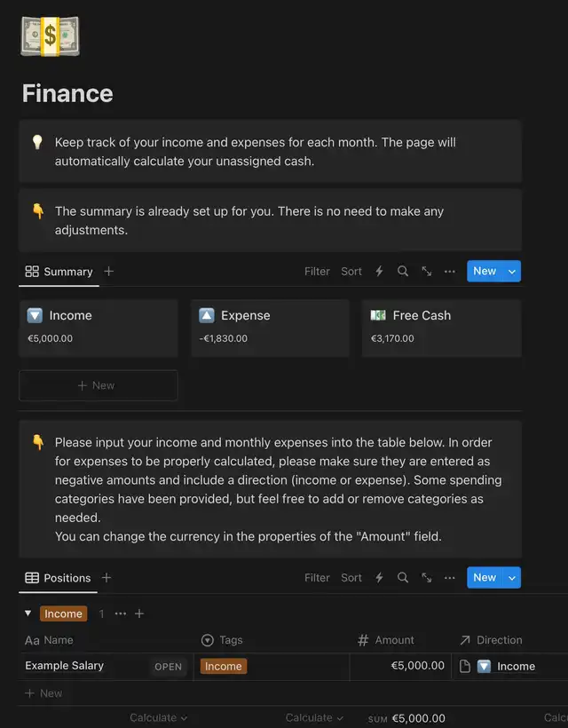Add a row to the Income group
The image size is (568, 728).
pos(139,613)
